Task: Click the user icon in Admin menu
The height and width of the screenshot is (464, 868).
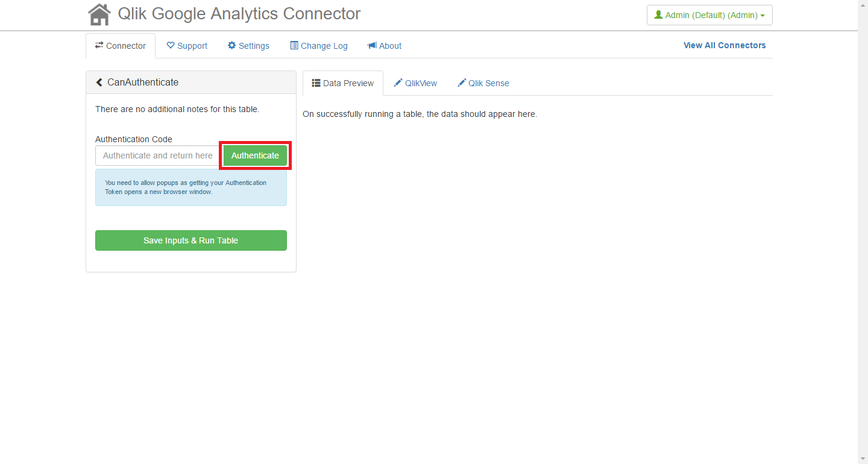Action: tap(658, 15)
